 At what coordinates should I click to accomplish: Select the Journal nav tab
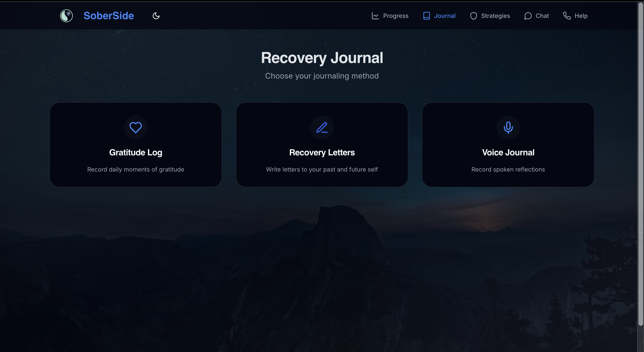pos(444,16)
